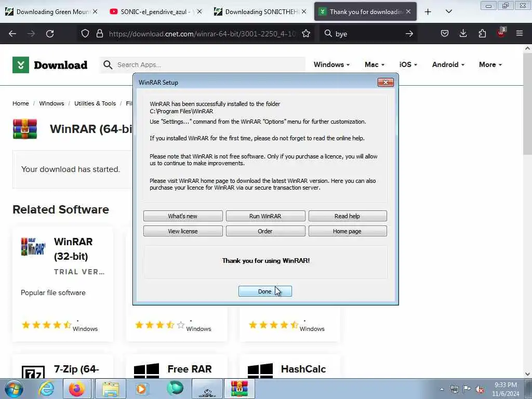Close the SONIC-el_pendrive_azul tab
The height and width of the screenshot is (399, 532).
tap(199, 11)
